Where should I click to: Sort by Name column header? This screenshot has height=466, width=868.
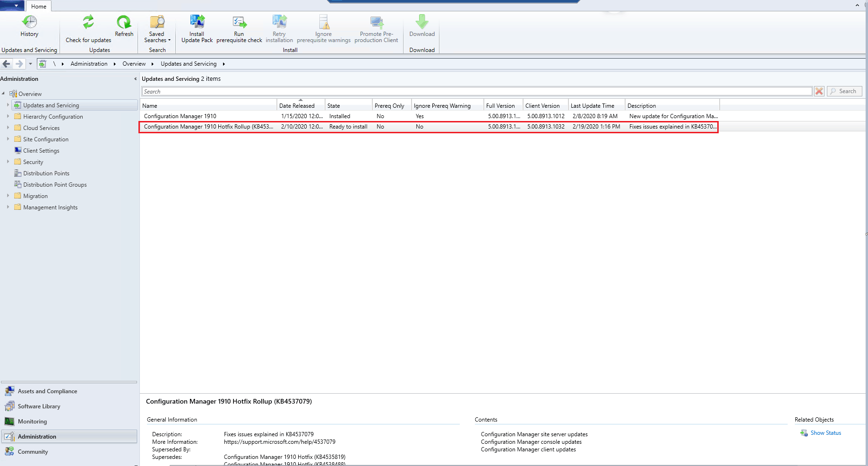208,105
